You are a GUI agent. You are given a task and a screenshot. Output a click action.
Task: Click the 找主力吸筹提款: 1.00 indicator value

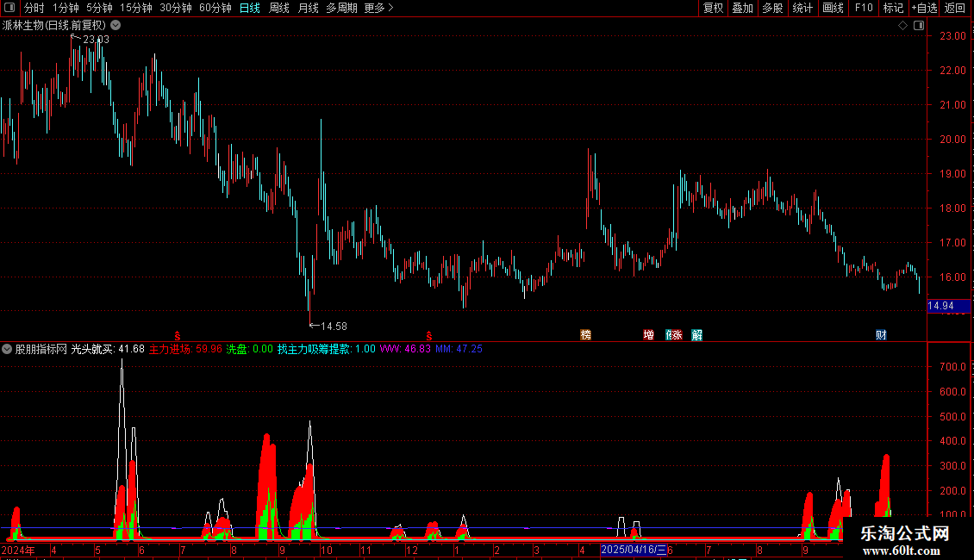(x=326, y=350)
